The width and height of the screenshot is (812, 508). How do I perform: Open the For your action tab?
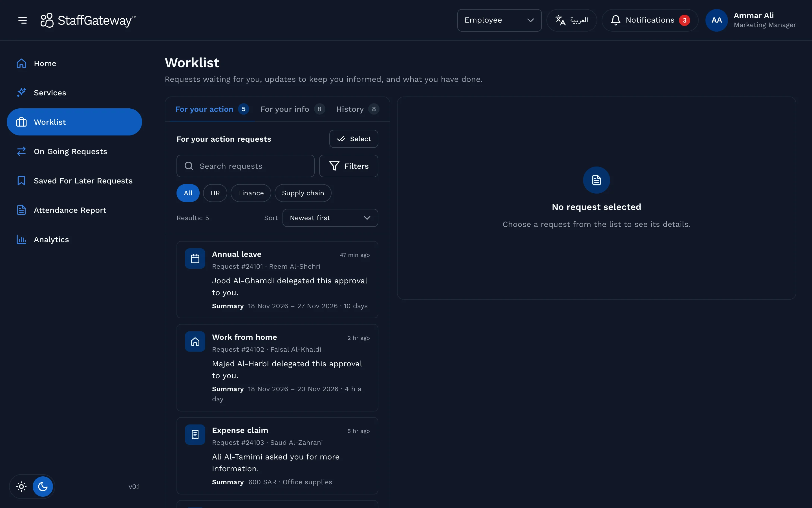(212, 109)
